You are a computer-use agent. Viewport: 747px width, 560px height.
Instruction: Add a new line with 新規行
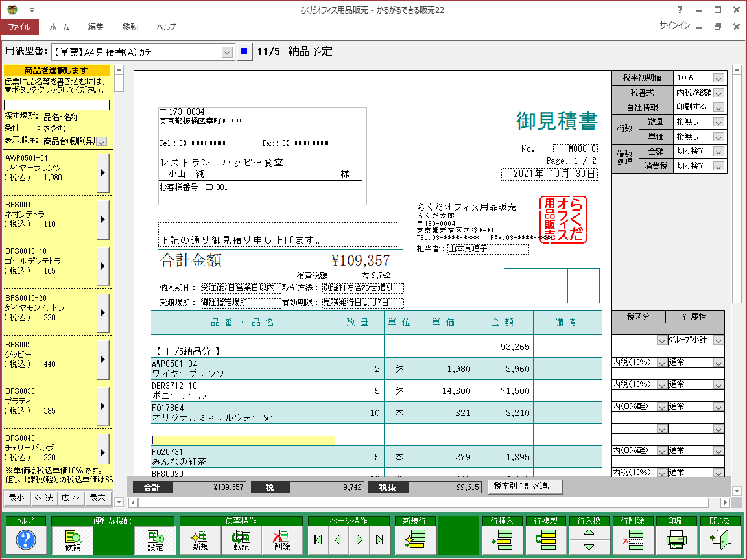(415, 540)
